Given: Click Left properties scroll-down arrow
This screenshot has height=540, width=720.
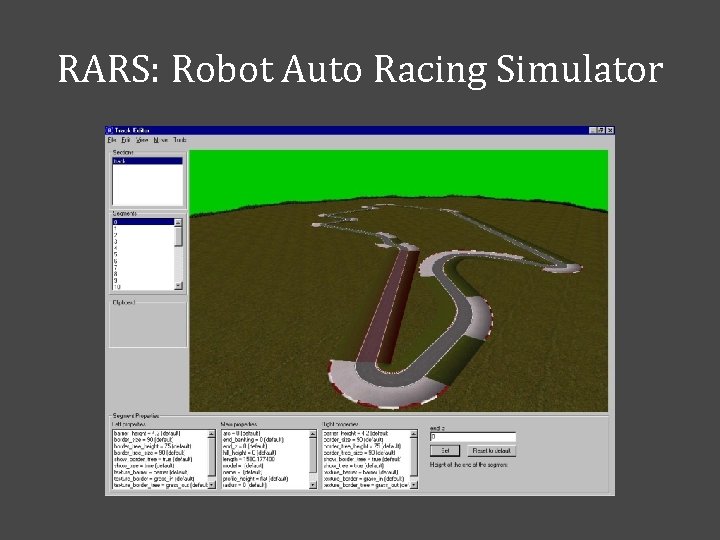Looking at the screenshot, I should (x=212, y=484).
